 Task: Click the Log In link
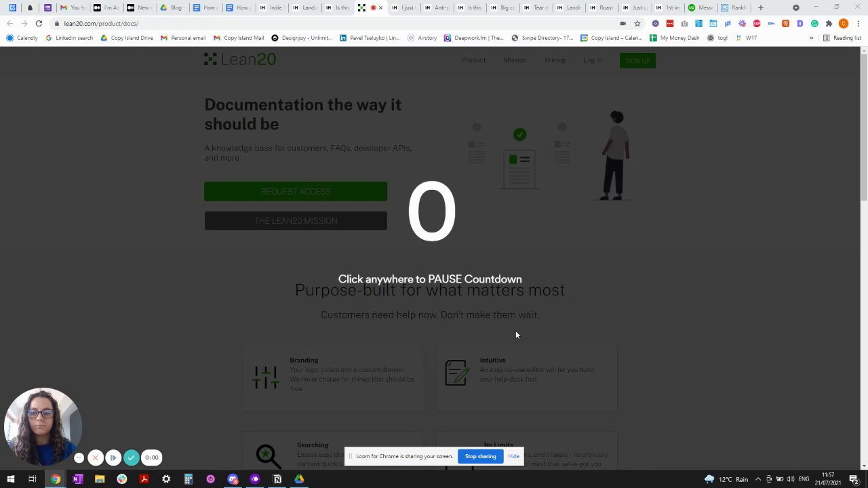[592, 60]
